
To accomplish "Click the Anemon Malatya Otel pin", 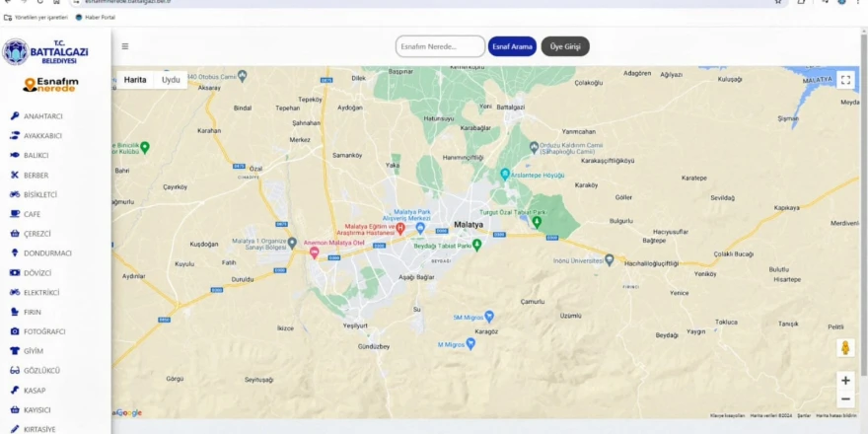I will [314, 253].
